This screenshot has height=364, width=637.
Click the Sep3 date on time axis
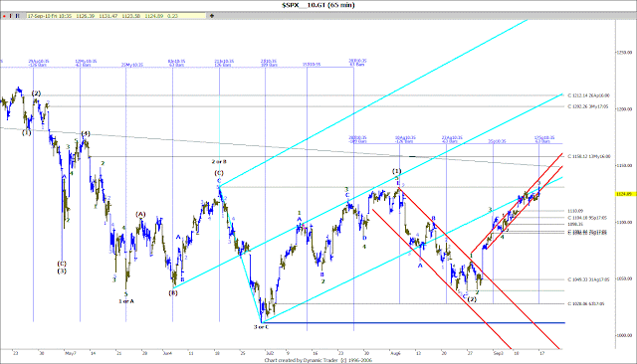pos(499,353)
